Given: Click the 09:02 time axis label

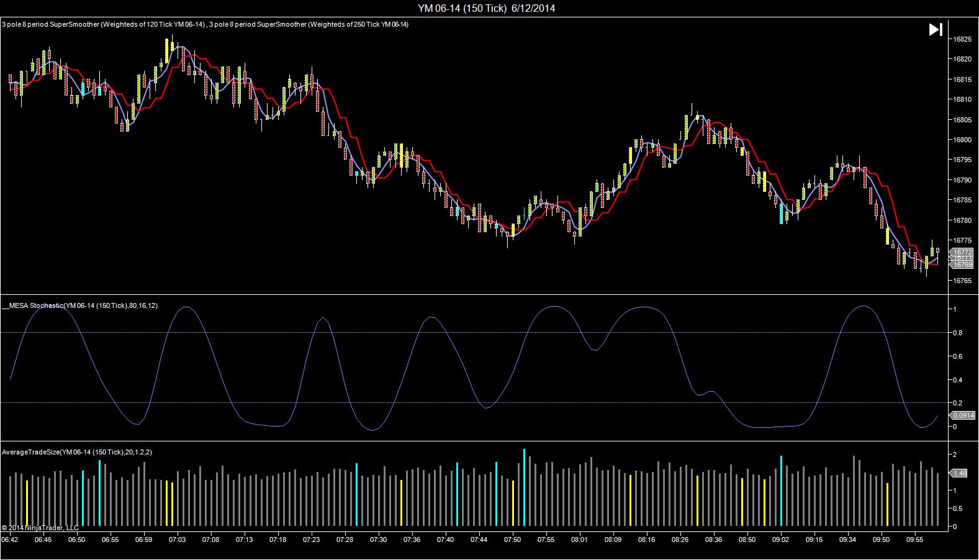Looking at the screenshot, I should 781,540.
